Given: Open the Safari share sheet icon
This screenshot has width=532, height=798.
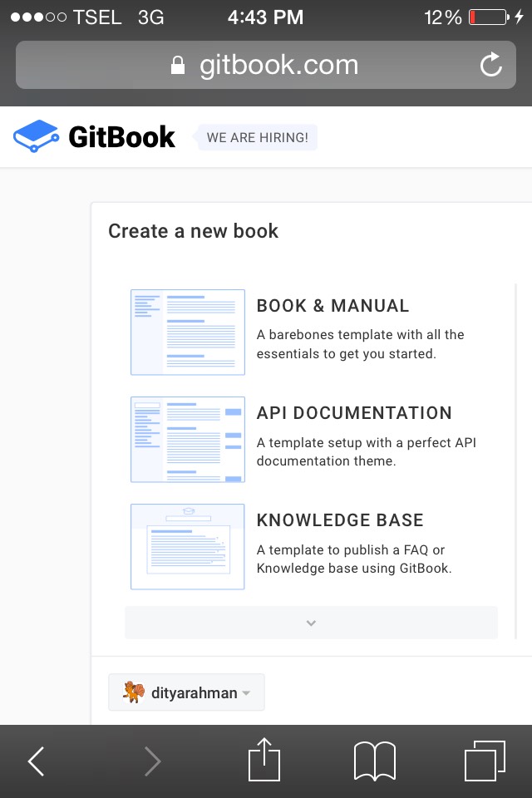Looking at the screenshot, I should [x=264, y=759].
